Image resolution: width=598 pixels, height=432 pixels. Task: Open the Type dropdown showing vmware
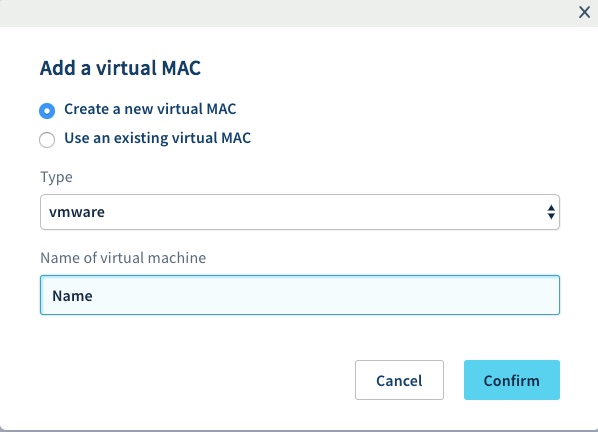coord(300,212)
